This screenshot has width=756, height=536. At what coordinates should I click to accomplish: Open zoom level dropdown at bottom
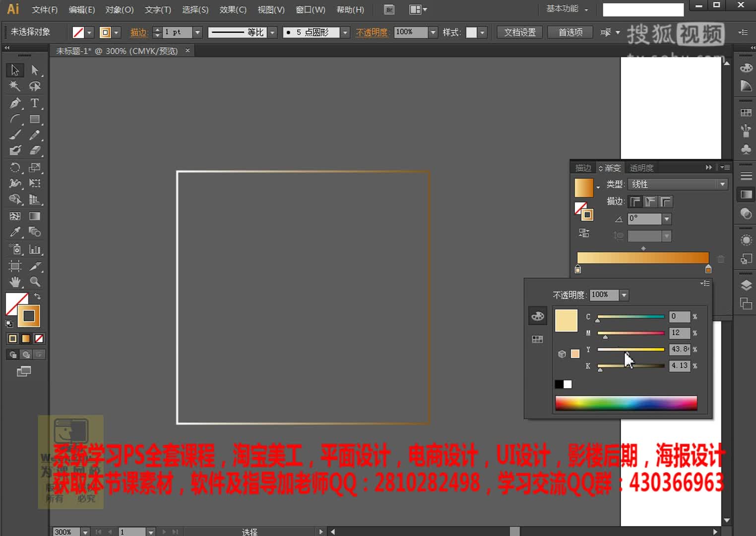[85, 532]
